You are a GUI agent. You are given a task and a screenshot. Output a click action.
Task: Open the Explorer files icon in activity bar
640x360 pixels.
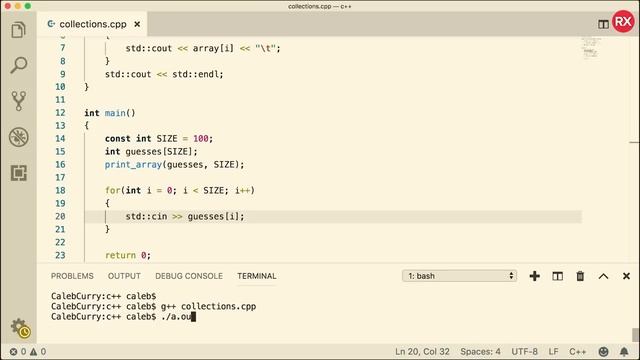(18, 30)
